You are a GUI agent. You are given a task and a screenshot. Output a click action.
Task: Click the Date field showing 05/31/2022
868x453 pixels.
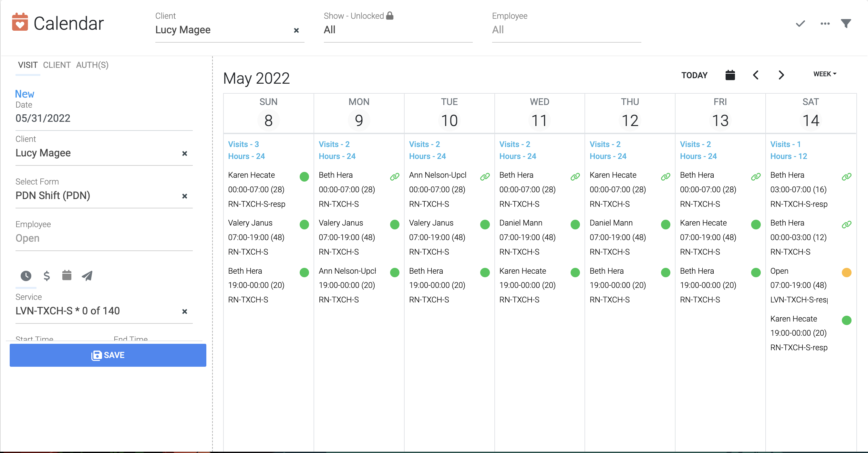pos(43,118)
